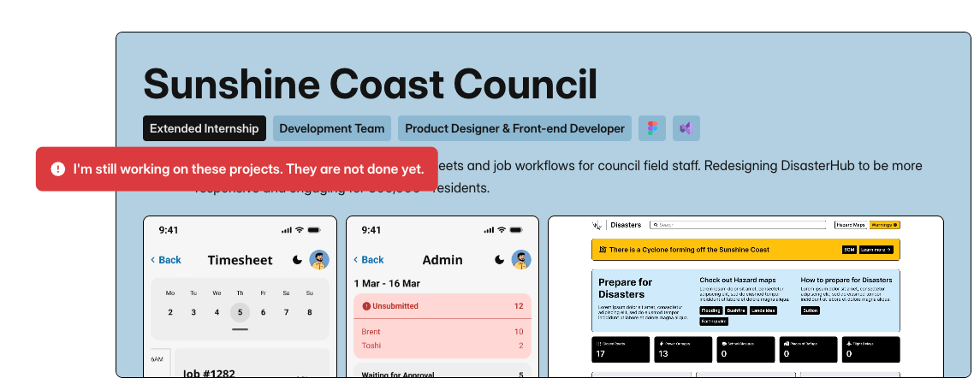Click the Sunshine Coast Council heading
980x384 pixels.
(x=370, y=84)
